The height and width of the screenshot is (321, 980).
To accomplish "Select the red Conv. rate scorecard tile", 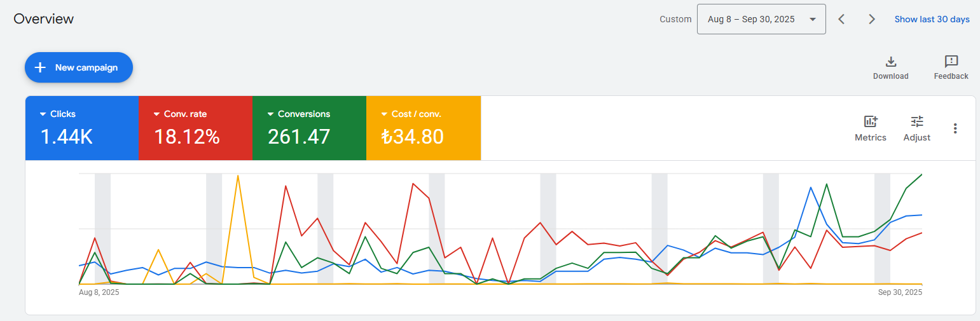I will [x=195, y=128].
